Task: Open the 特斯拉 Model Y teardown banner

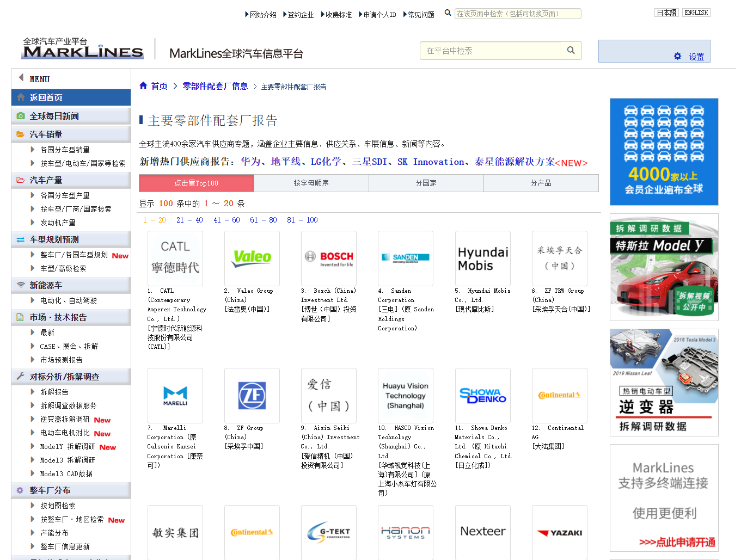Action: click(x=664, y=267)
